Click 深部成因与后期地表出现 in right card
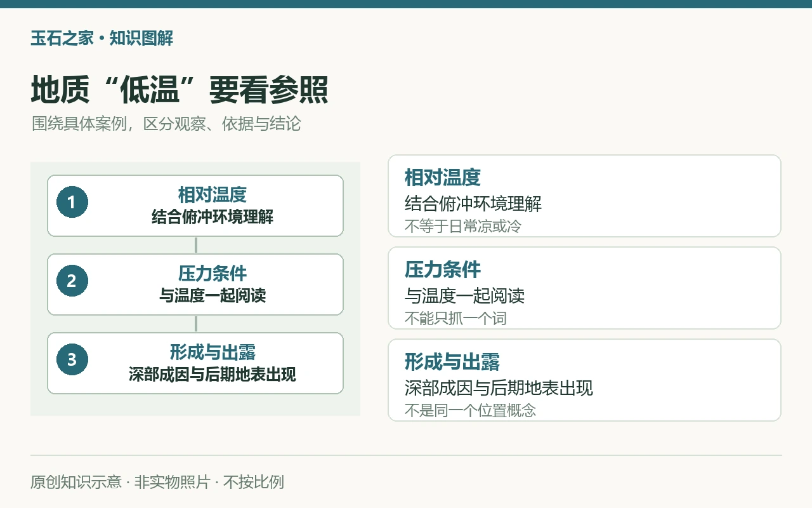Image resolution: width=812 pixels, height=508 pixels. (x=499, y=388)
